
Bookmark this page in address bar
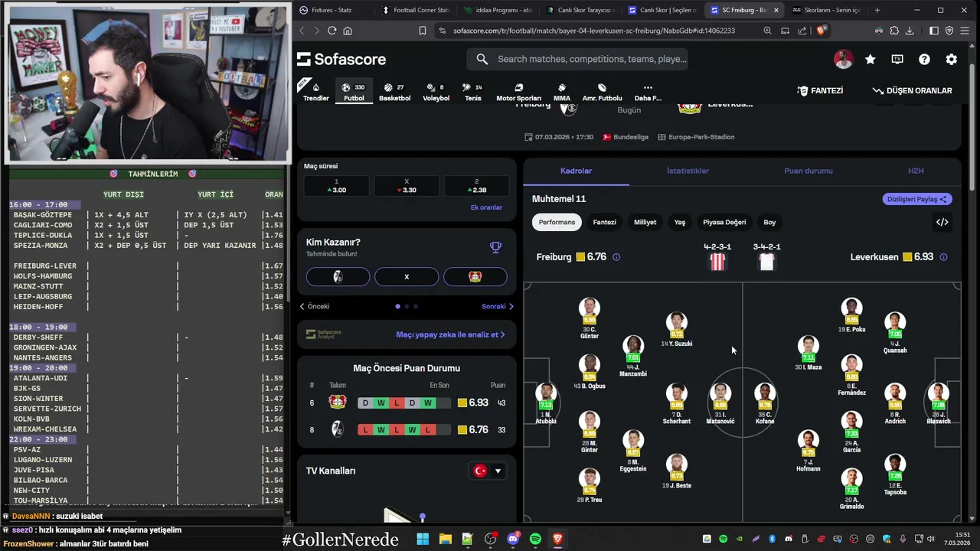point(422,31)
